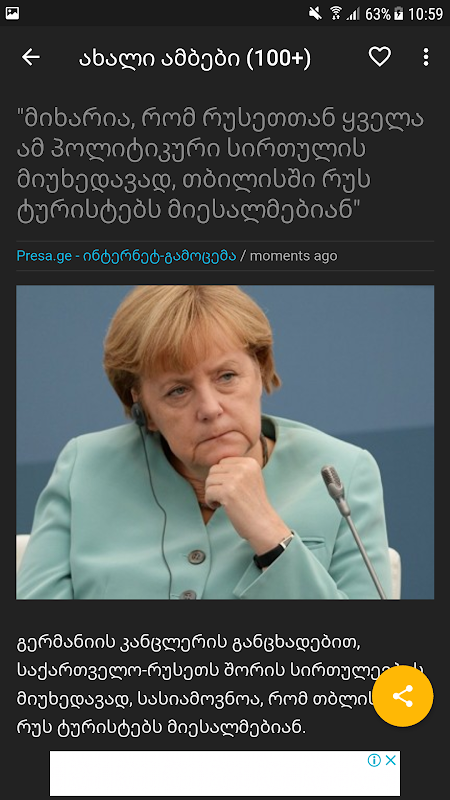Tap the 10:59 clock
This screenshot has height=800, width=450.
pos(426,14)
